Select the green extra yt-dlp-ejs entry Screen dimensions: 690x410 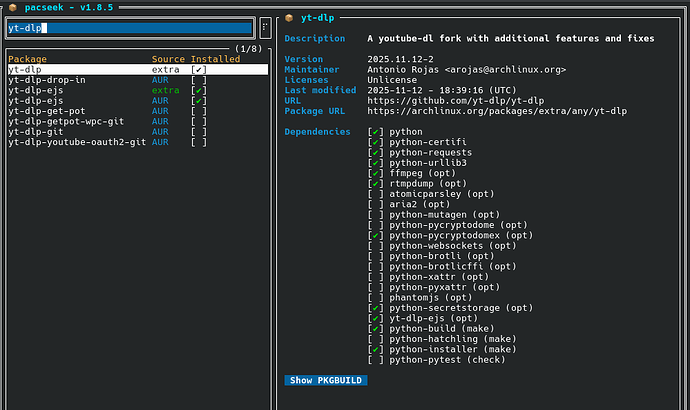pyautogui.click(x=37, y=90)
